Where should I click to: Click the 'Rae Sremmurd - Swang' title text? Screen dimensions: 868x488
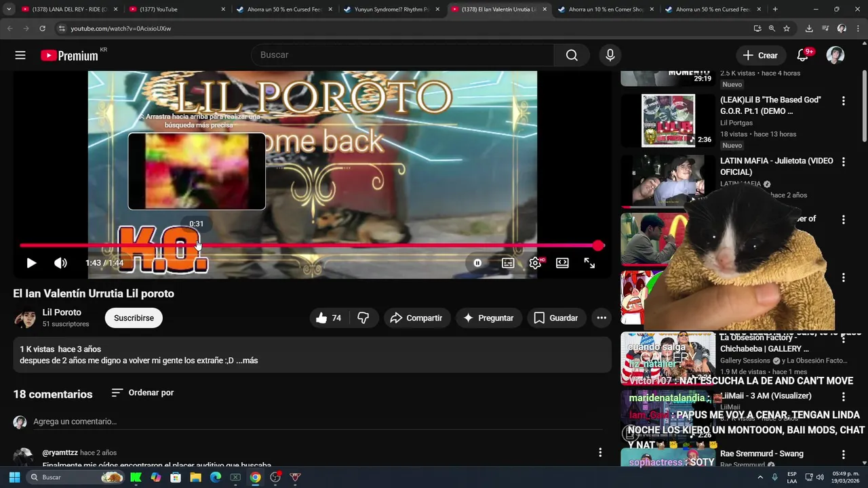tap(762, 453)
